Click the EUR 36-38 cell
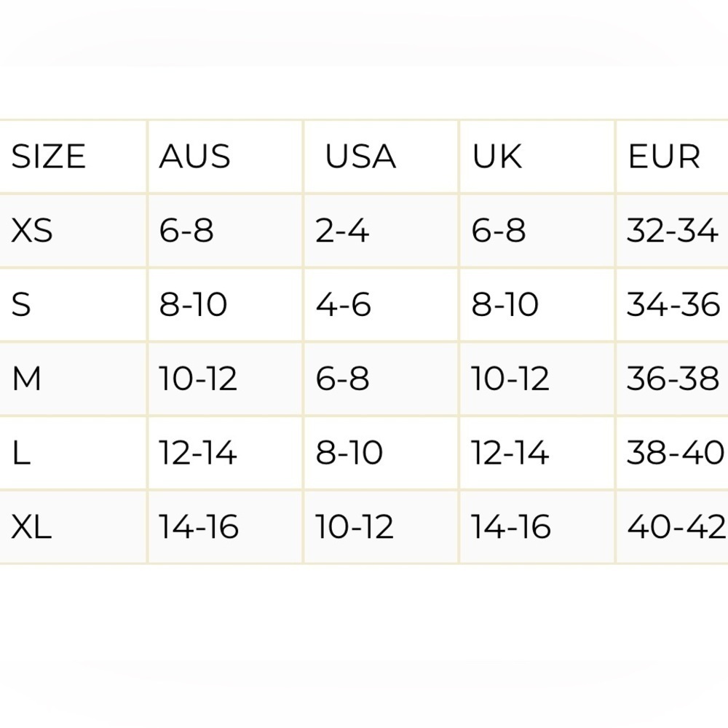 (x=673, y=379)
